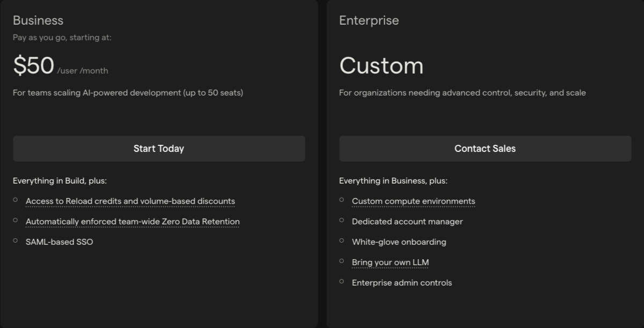
Task: Click the Custom price label
Action: (x=381, y=66)
